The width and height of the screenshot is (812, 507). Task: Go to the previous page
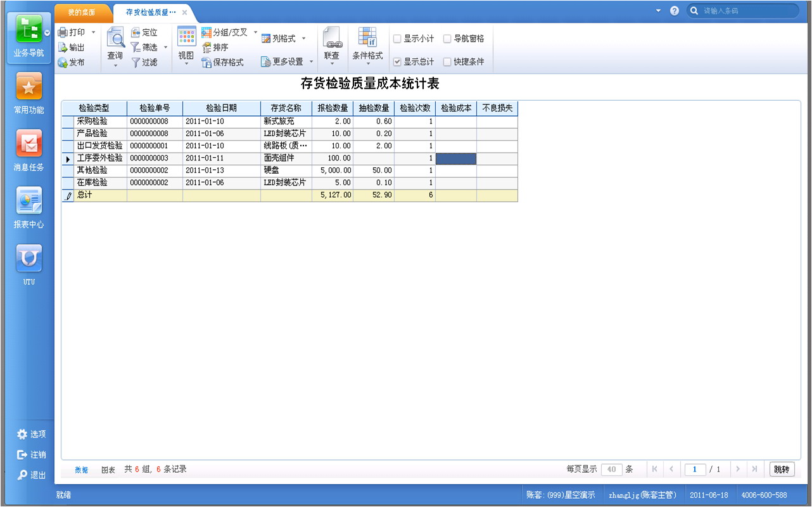(x=671, y=470)
